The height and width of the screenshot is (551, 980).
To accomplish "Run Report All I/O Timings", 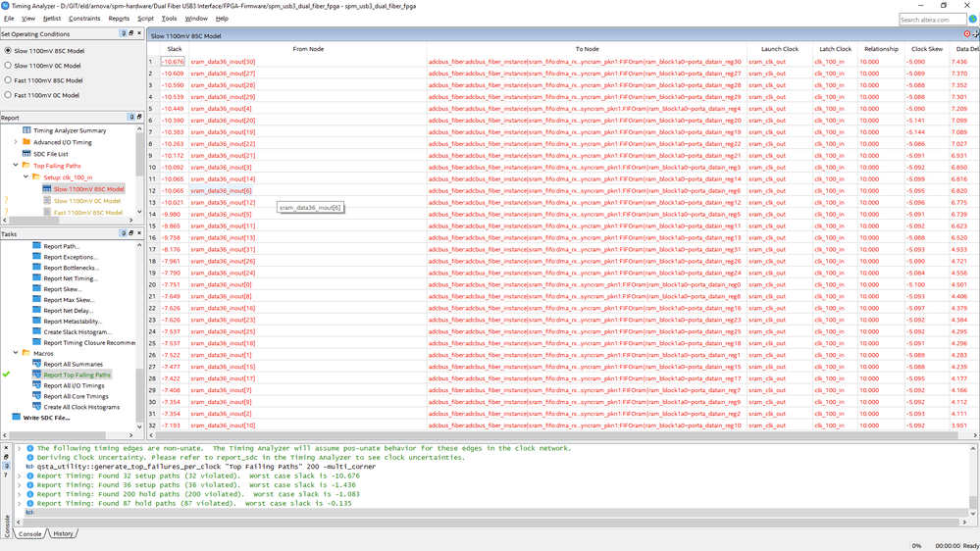I will 74,385.
